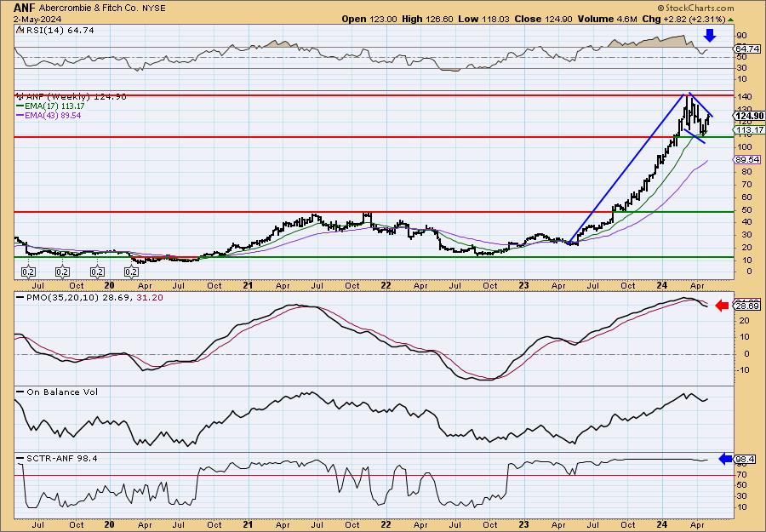
Task: Click the 124.90 price tag on right axis
Action: click(747, 116)
